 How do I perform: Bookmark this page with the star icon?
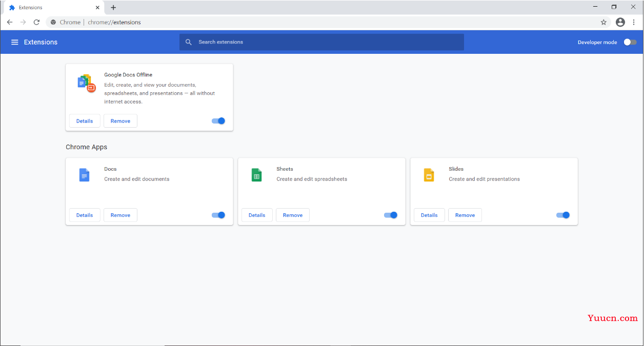coord(603,22)
